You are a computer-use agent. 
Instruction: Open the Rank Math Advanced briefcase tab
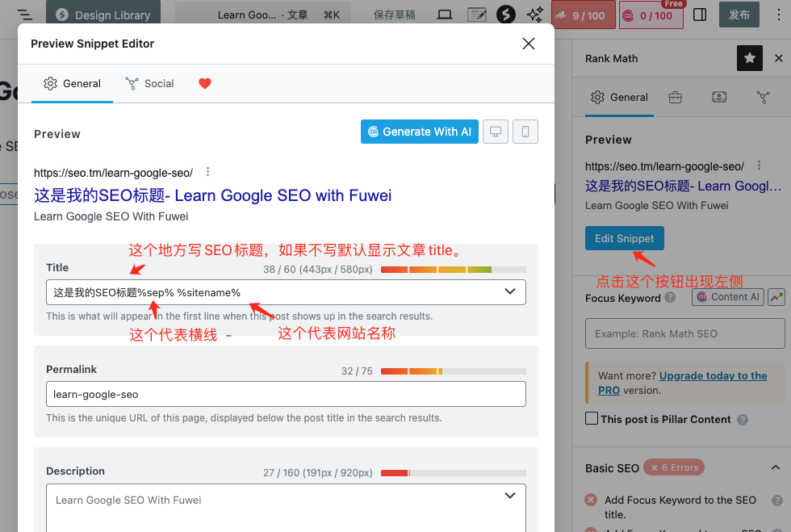[x=676, y=97]
